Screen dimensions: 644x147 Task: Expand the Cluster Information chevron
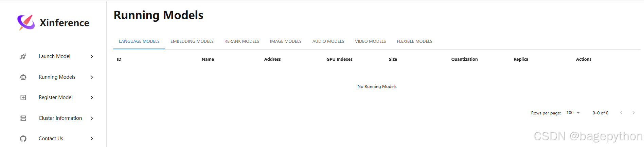(92, 118)
